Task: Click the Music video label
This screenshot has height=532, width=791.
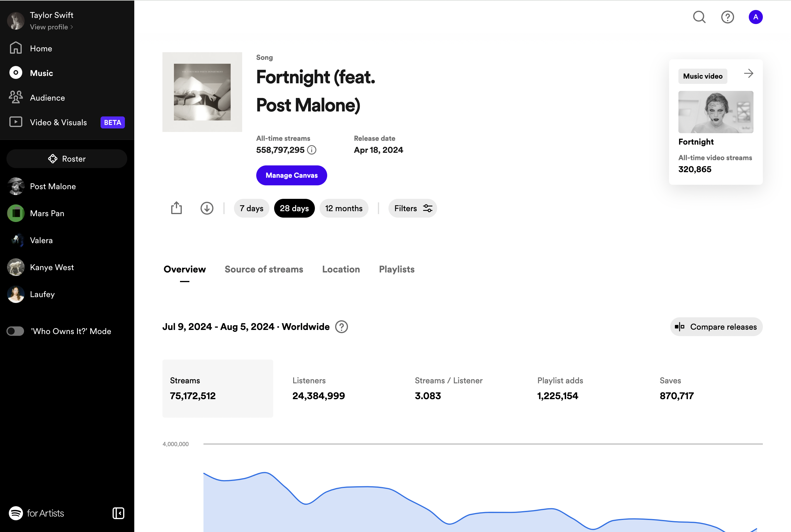Action: pos(702,76)
